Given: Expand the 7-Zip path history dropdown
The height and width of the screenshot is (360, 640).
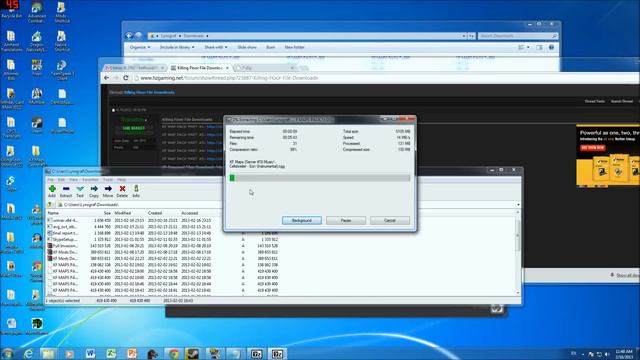Looking at the screenshot, I should click(518, 204).
